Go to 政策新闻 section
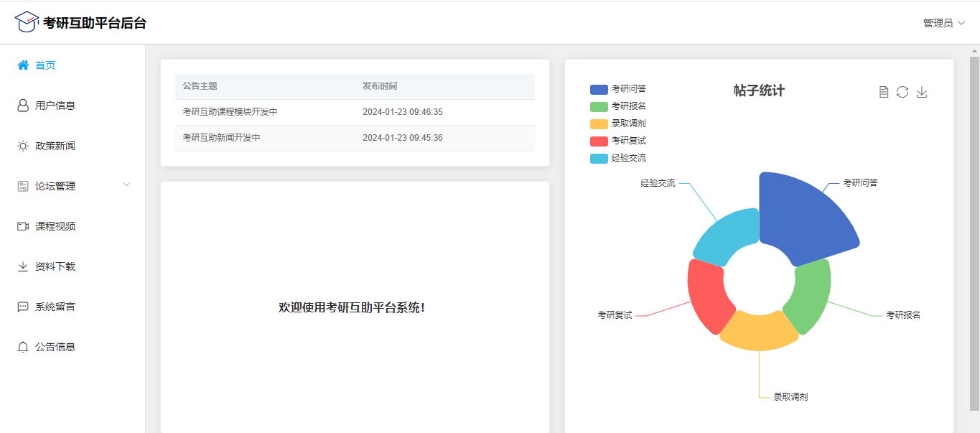Screen dimensions: 980x433 (73, 146)
